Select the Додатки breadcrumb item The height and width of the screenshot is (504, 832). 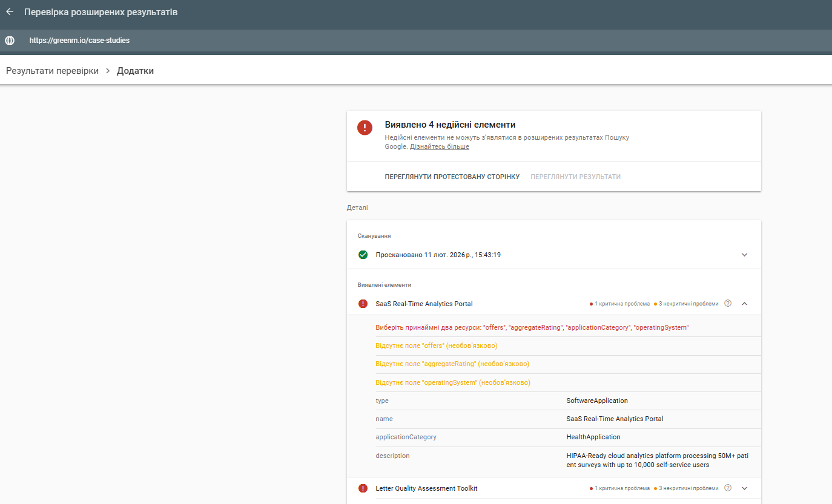(x=135, y=71)
